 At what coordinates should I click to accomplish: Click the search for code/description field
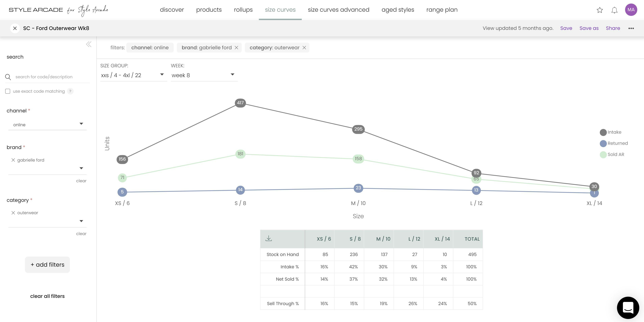[x=47, y=77]
